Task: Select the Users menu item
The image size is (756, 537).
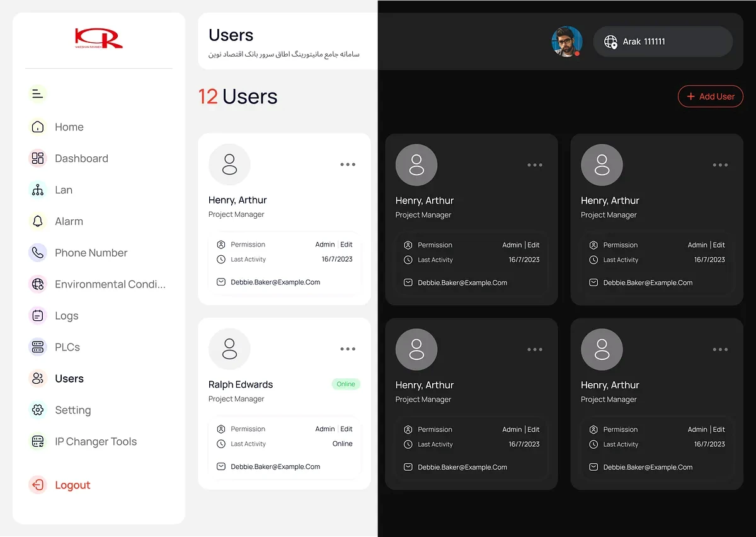Action: point(69,379)
